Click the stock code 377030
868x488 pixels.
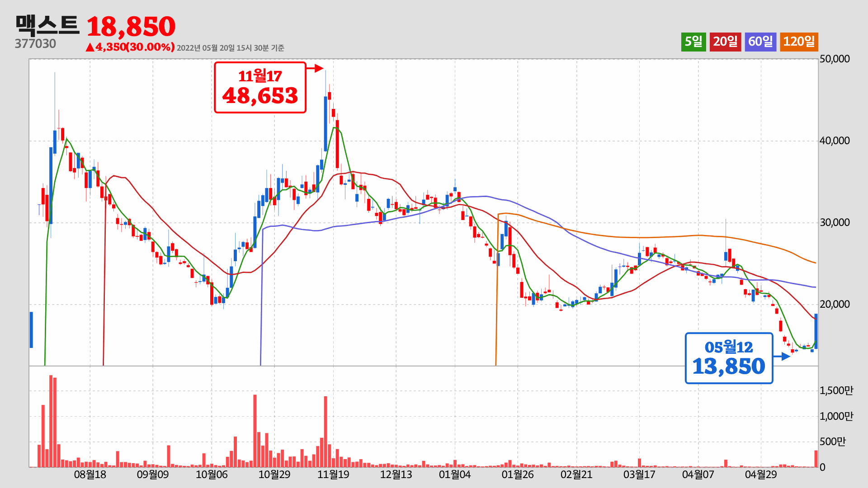coord(35,44)
